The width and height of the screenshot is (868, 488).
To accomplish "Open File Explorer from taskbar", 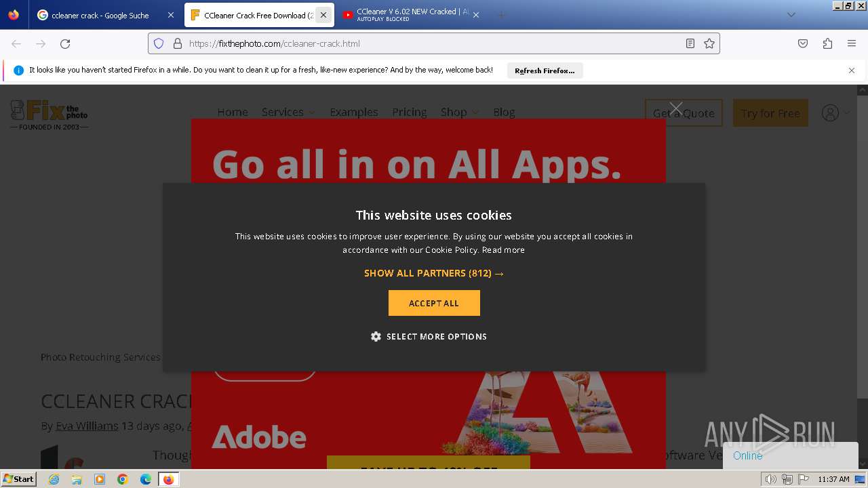I will pos(77,479).
